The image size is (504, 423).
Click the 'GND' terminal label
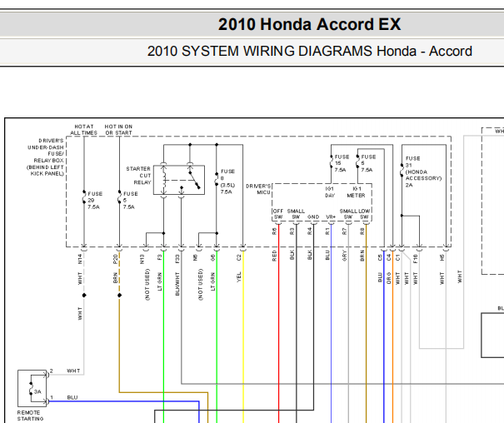(313, 217)
